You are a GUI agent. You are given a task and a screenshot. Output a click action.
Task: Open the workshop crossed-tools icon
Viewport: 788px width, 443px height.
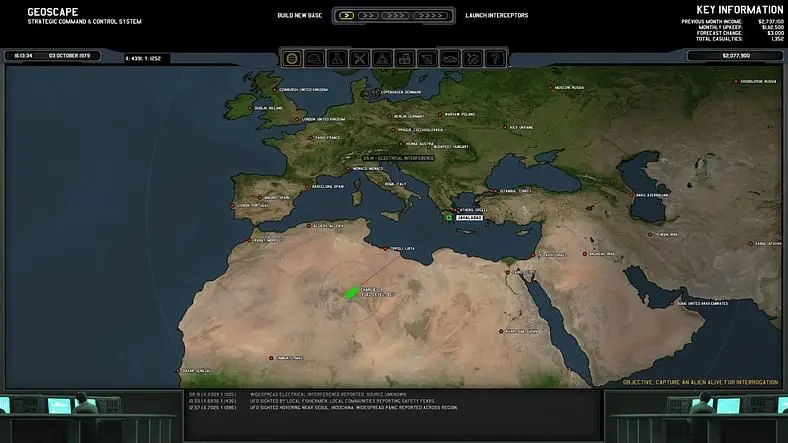tap(360, 59)
